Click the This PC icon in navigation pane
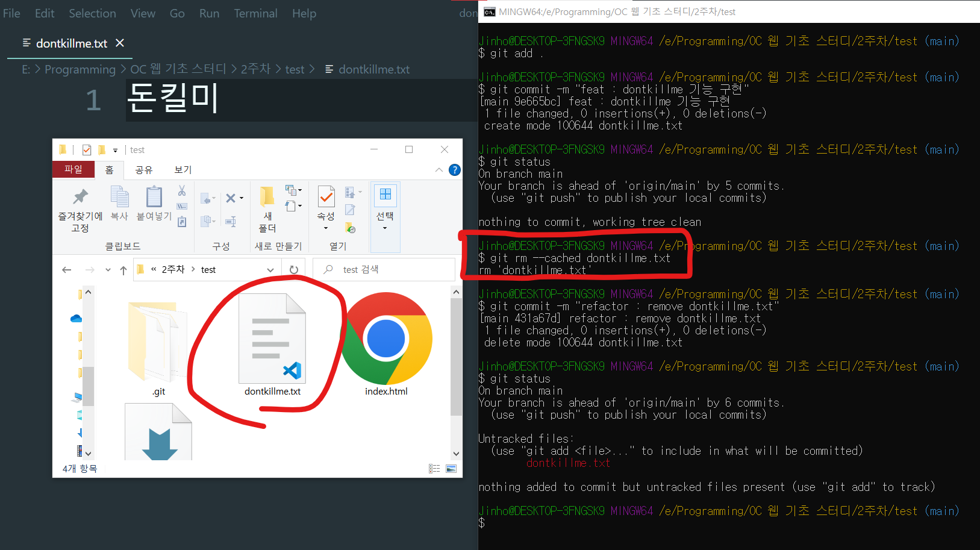The width and height of the screenshot is (980, 550). (x=77, y=397)
